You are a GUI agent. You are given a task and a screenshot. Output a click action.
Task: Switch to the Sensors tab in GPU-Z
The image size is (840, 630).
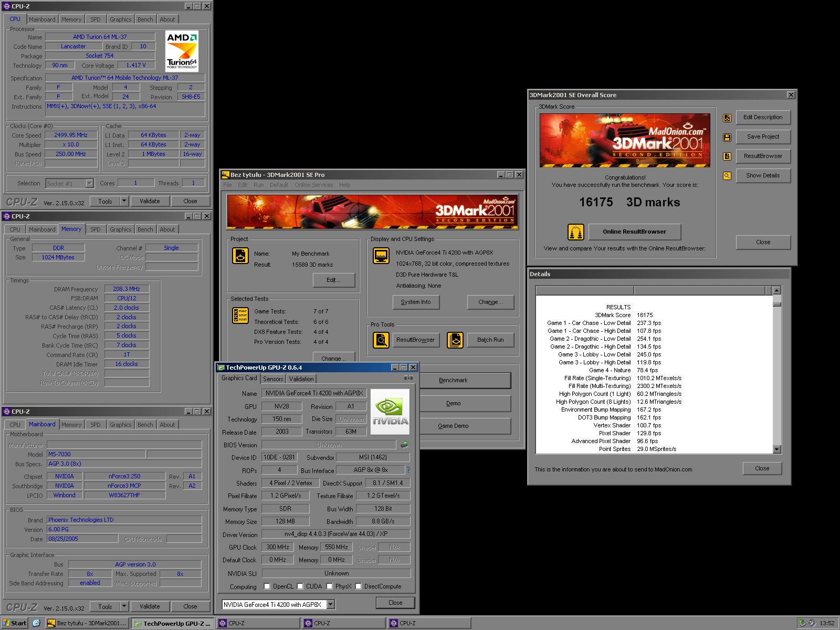click(x=273, y=379)
